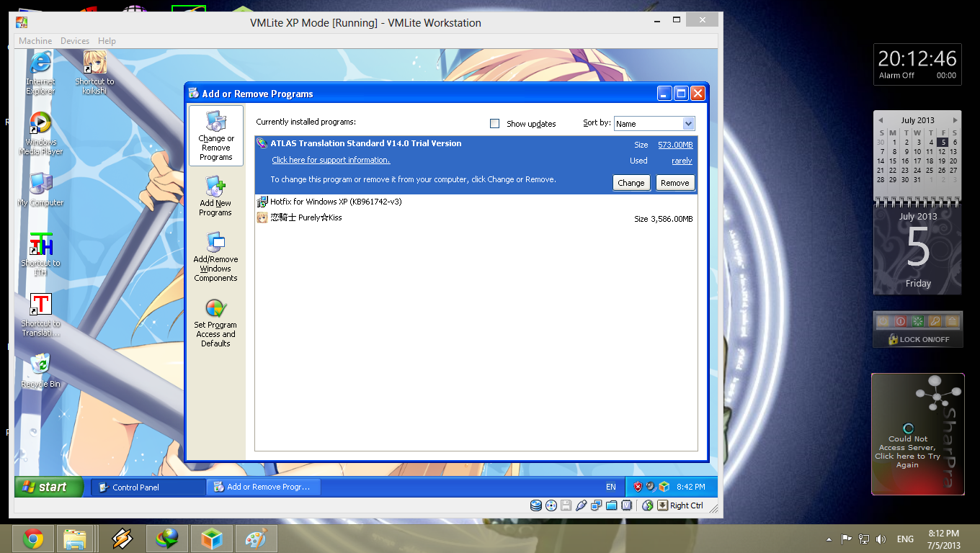Open Set Program Access and Defaults
Screen dimensions: 980x553
[x=215, y=323]
